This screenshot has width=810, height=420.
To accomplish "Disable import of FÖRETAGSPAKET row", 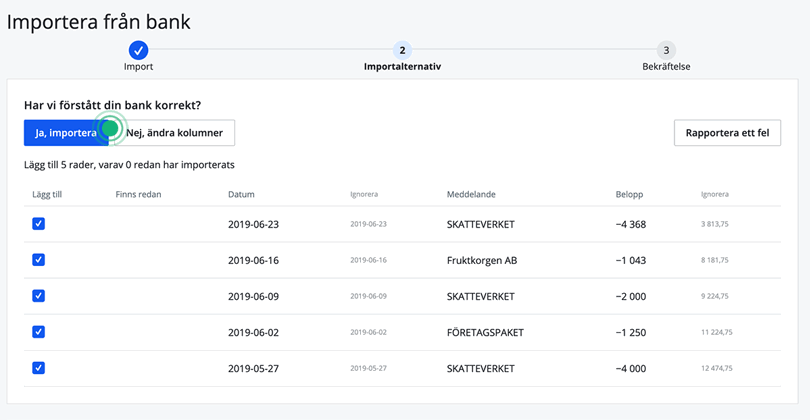I will [x=38, y=332].
